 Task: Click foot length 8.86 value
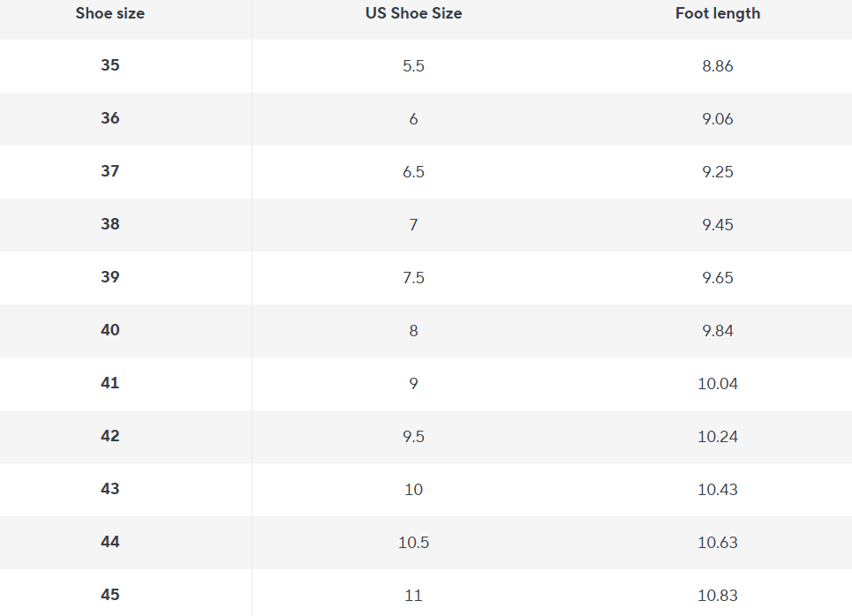point(717,66)
